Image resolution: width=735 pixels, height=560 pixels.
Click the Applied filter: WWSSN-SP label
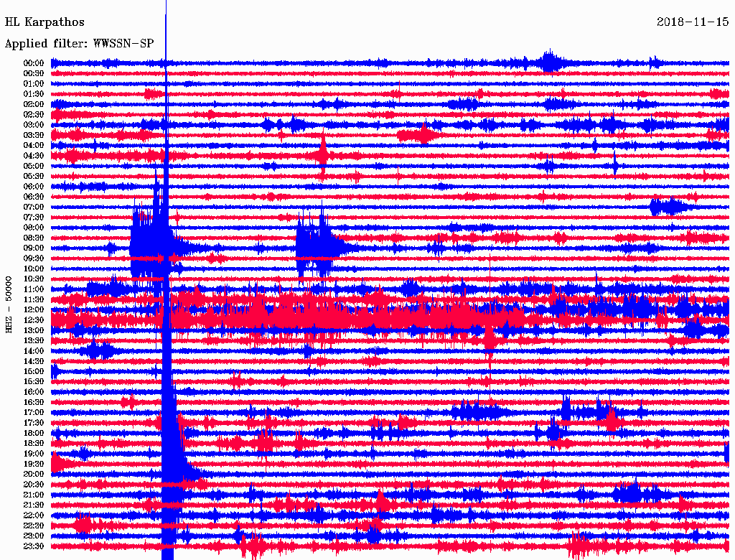(x=79, y=44)
